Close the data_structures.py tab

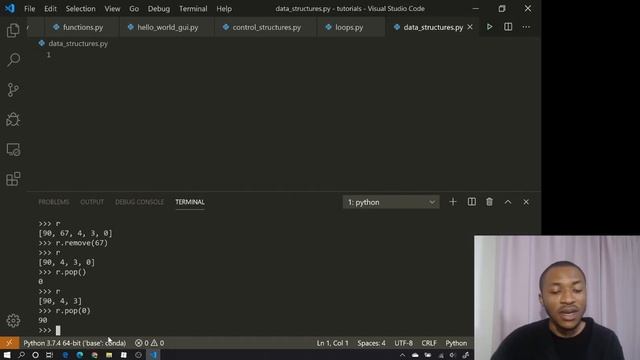[x=470, y=27]
